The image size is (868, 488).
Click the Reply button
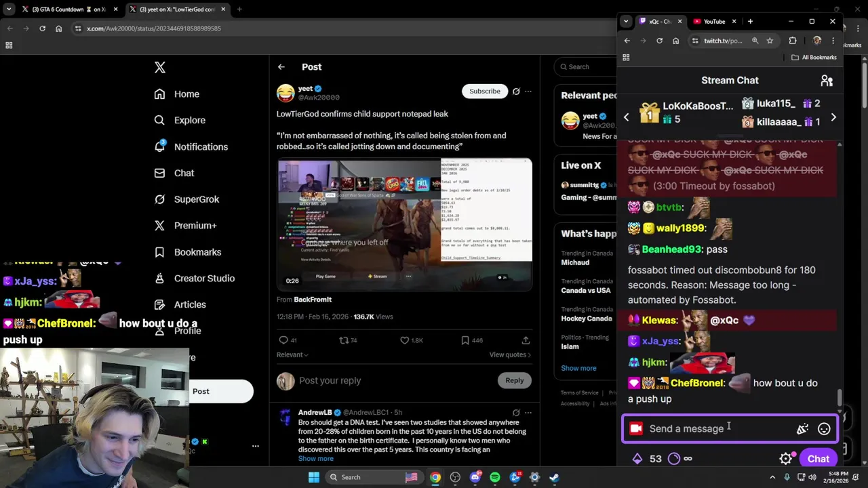[x=515, y=380]
